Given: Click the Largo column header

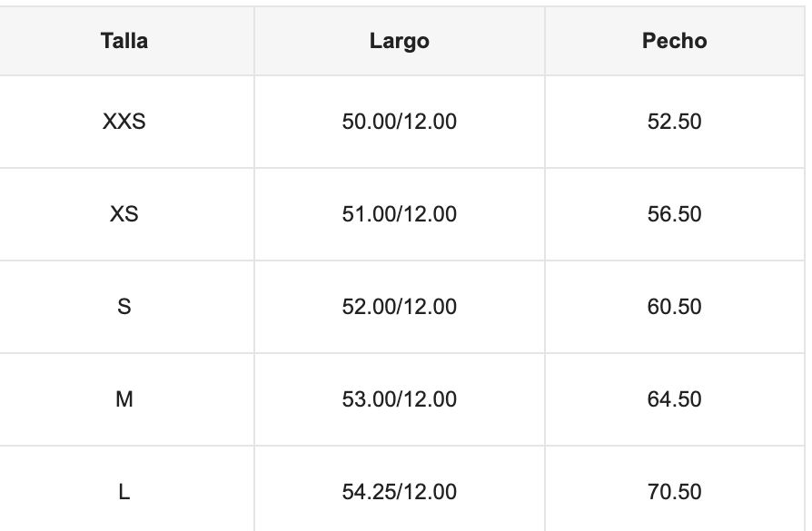Looking at the screenshot, I should click(399, 41).
